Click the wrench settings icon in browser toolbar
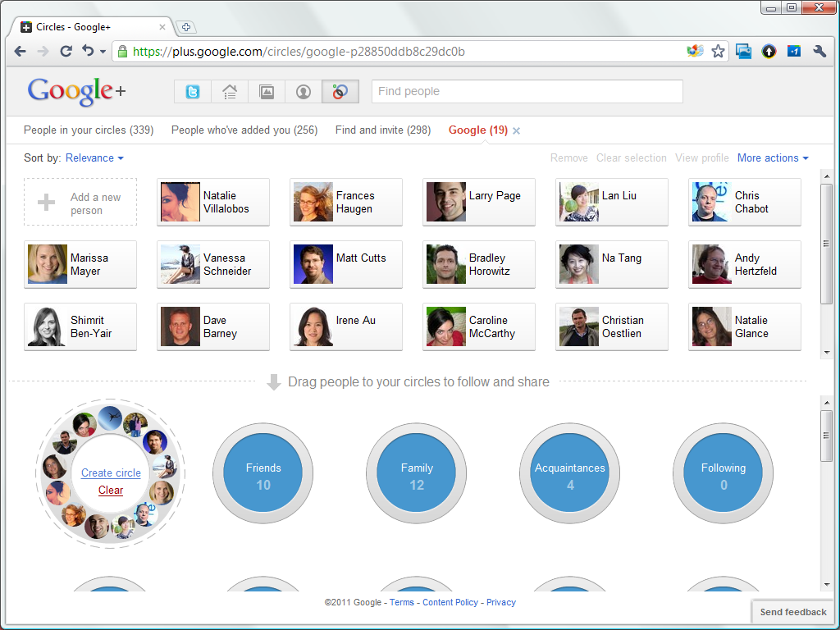Viewport: 840px width, 630px height. tap(819, 51)
